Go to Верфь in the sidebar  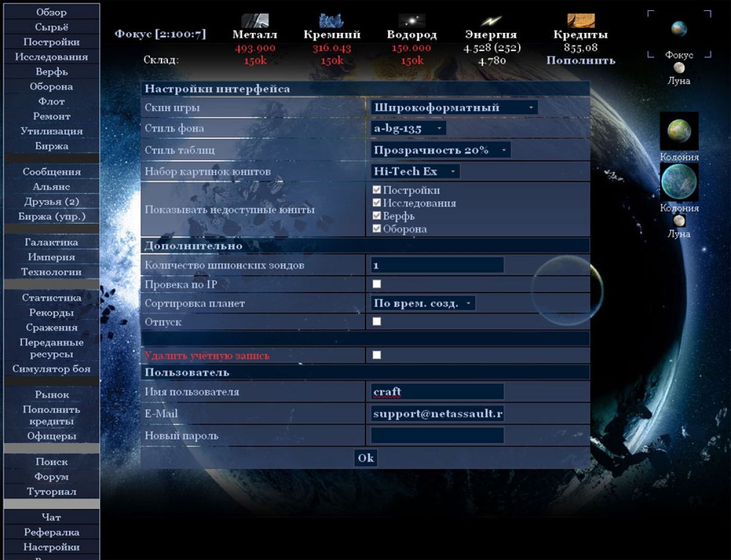[52, 72]
